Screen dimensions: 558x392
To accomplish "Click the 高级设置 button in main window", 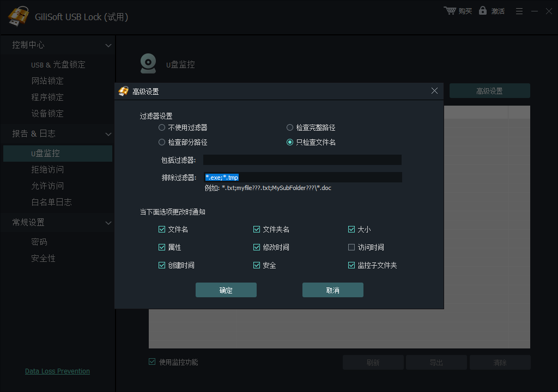I will click(x=490, y=91).
